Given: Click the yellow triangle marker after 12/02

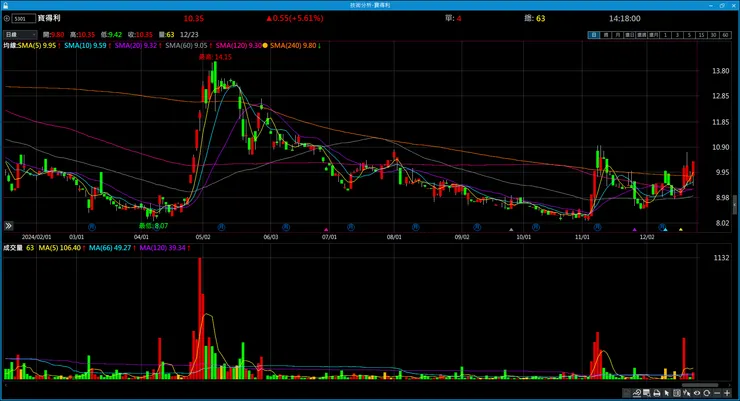Looking at the screenshot, I should 681,229.
